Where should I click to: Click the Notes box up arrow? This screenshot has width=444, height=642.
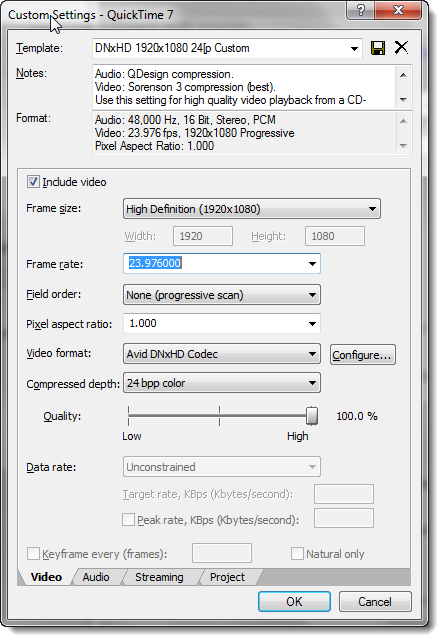[403, 75]
